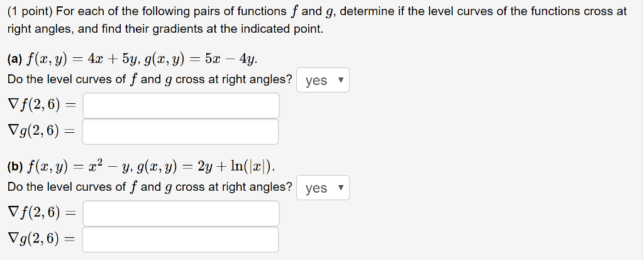Screen dimensions: 644x260
Task: Click the part (a) level curves question text
Action: pyautogui.click(x=150, y=79)
